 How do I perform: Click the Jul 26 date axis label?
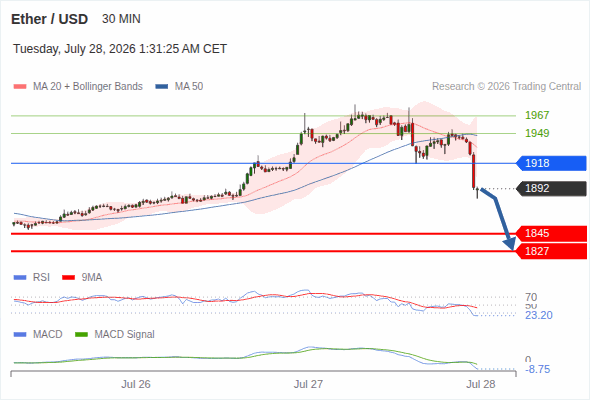pos(136,385)
